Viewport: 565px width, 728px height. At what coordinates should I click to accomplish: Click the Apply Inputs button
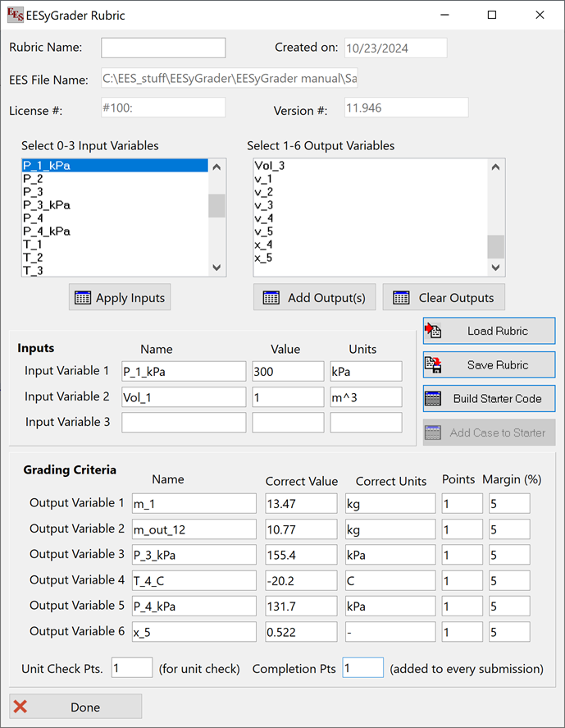coord(120,298)
